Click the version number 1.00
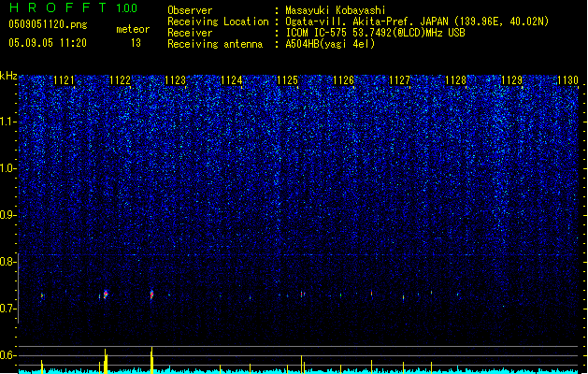Image resolution: width=588 pixels, height=374 pixels. [127, 8]
